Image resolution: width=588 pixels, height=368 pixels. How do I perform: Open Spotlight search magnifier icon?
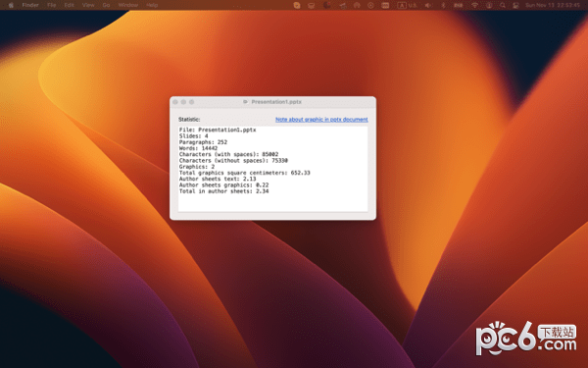[x=503, y=5]
